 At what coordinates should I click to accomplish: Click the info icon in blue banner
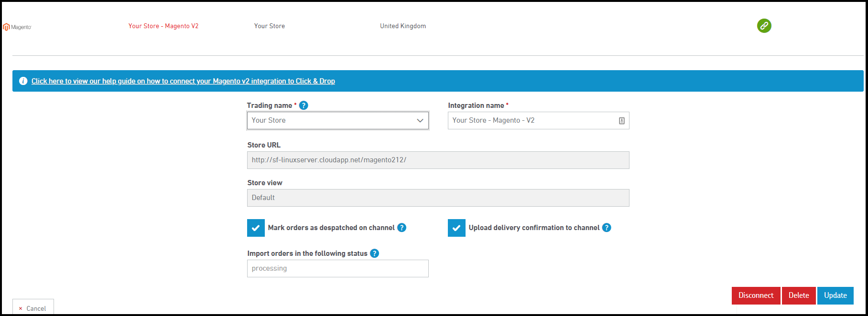tap(23, 81)
